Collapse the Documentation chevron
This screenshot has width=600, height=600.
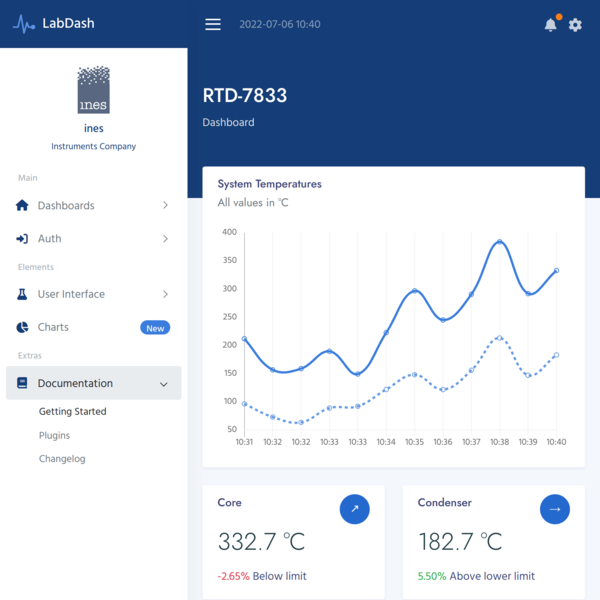point(164,384)
